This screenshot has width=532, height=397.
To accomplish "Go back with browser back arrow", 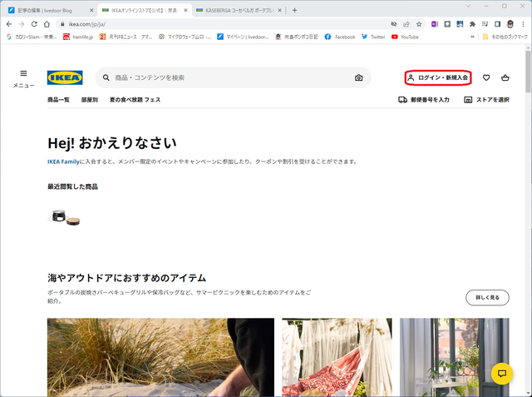I will (x=9, y=24).
